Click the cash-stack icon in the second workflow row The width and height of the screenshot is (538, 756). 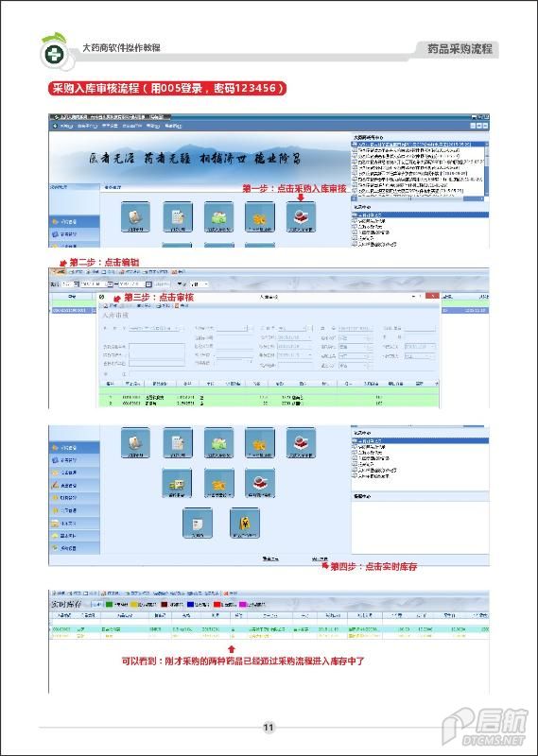pyautogui.click(x=177, y=483)
